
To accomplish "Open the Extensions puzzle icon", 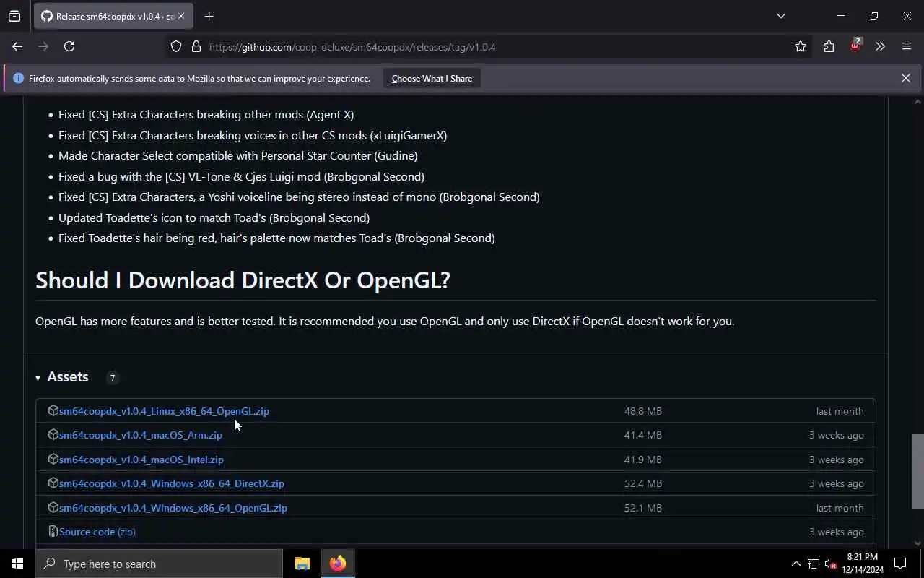I will [829, 46].
